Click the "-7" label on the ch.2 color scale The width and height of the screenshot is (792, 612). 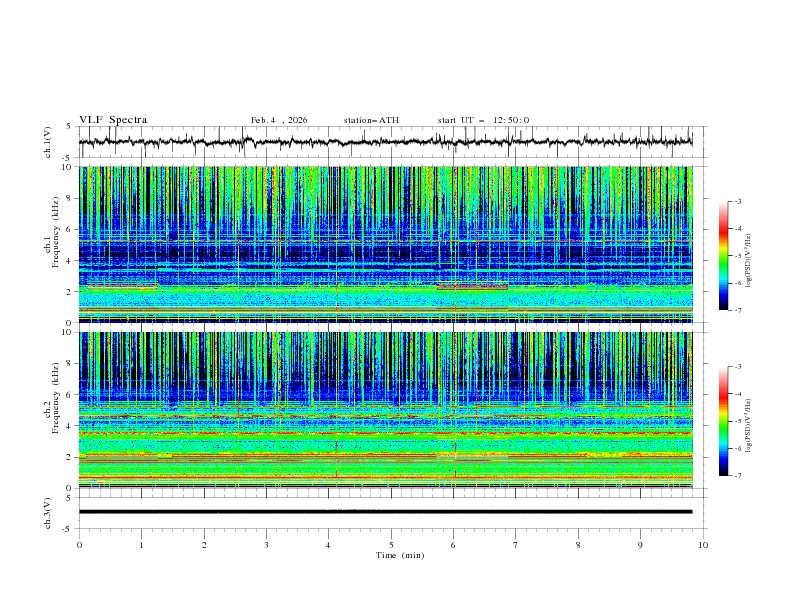click(x=737, y=476)
